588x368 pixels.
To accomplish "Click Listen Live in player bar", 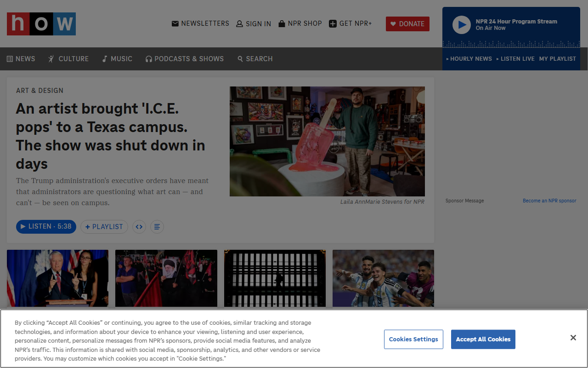I will [515, 59].
